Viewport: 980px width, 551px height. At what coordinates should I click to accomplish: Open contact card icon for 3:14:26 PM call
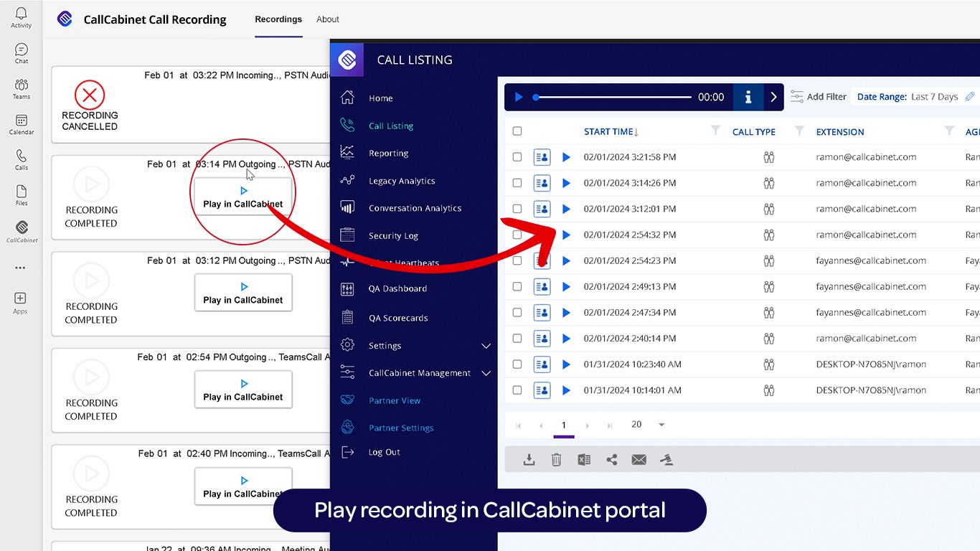[x=542, y=183]
